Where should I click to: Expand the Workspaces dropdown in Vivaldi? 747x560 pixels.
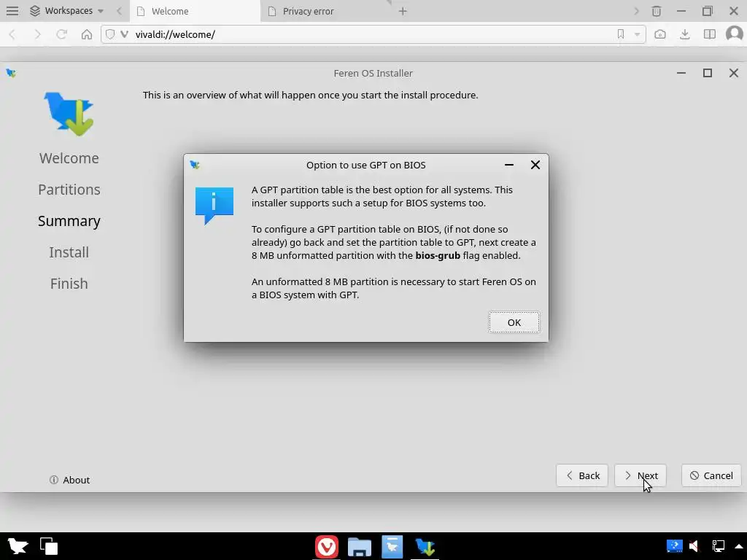click(x=66, y=11)
